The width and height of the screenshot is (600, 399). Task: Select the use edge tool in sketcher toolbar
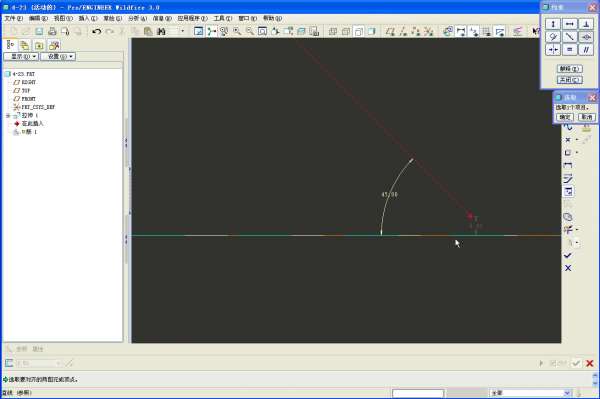click(568, 153)
